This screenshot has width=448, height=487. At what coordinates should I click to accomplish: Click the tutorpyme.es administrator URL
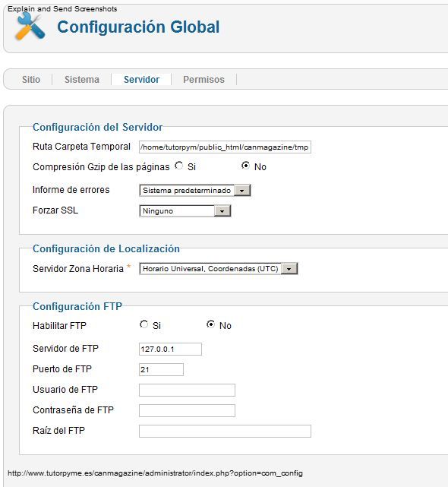pyautogui.click(x=155, y=473)
